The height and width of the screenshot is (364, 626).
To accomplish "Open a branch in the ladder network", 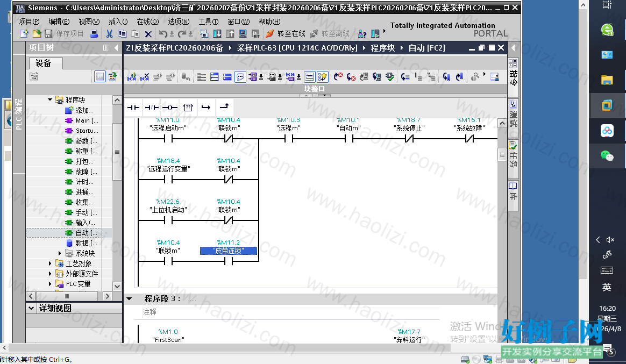I will [x=206, y=108].
